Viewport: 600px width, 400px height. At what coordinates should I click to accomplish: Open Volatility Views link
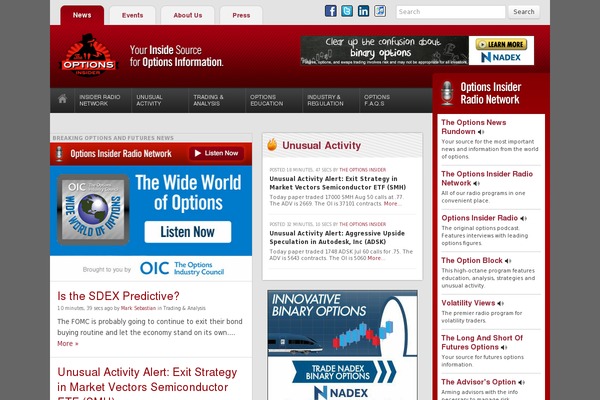(x=468, y=303)
